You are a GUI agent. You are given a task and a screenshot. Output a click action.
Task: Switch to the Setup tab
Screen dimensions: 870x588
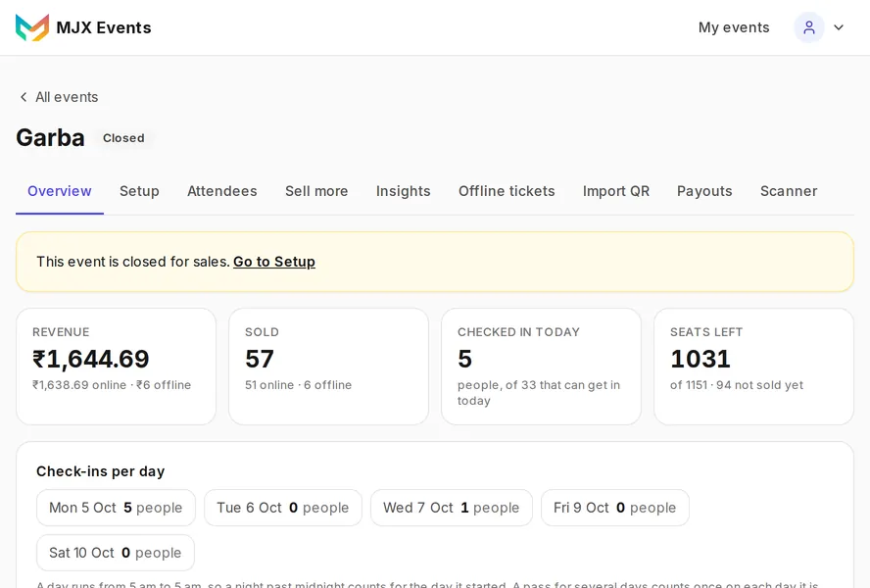point(139,191)
